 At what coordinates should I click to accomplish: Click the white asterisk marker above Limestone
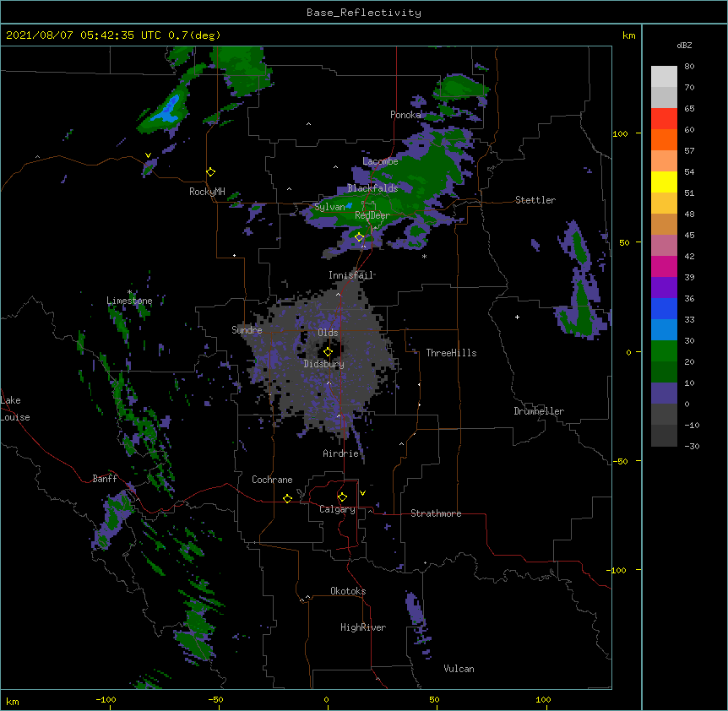tap(129, 292)
